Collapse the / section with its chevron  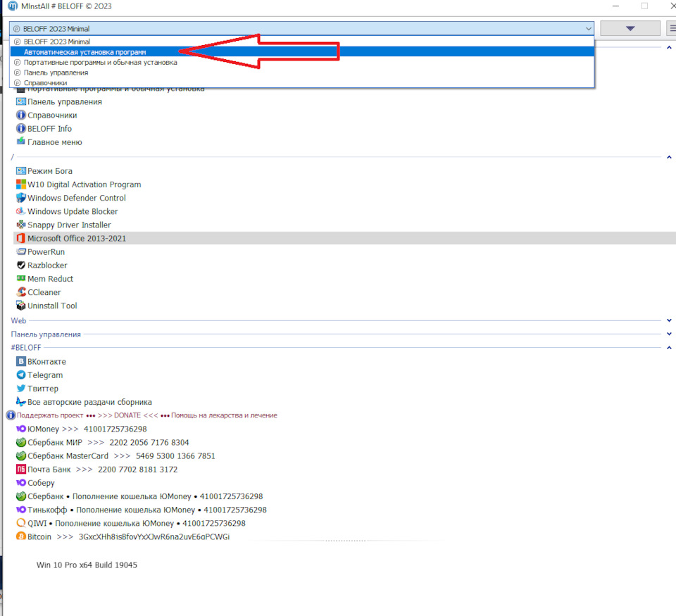[x=669, y=157]
